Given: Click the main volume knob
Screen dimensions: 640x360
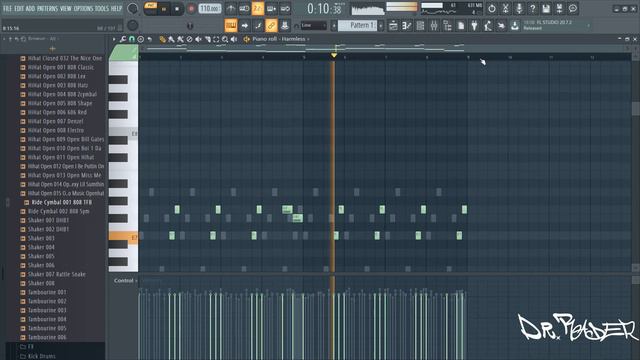Looking at the screenshot, I should (133, 8).
